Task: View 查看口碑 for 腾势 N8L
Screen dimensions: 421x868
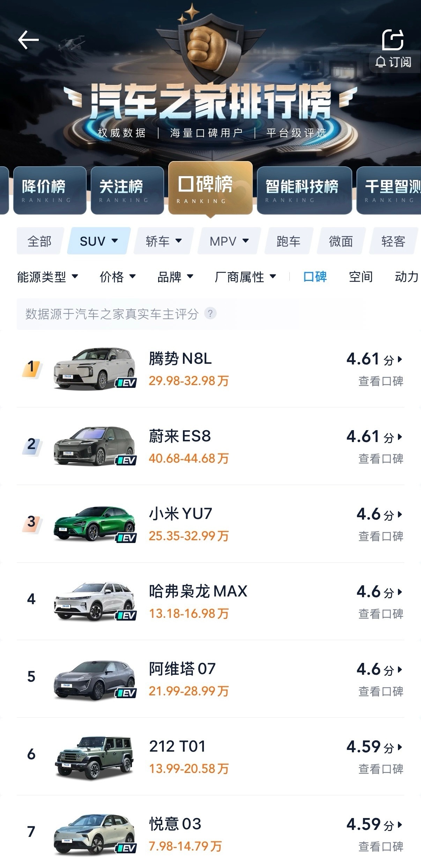Action: point(381,381)
